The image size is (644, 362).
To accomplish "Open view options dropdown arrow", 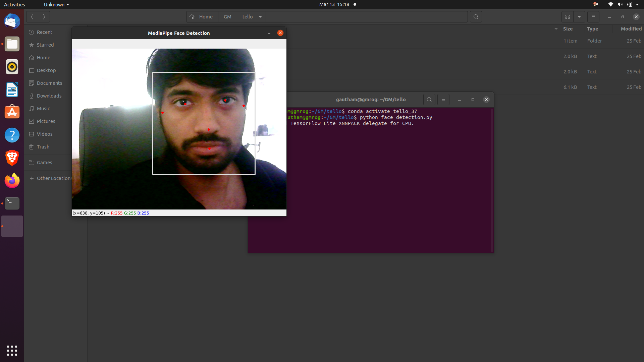I will coord(579,17).
